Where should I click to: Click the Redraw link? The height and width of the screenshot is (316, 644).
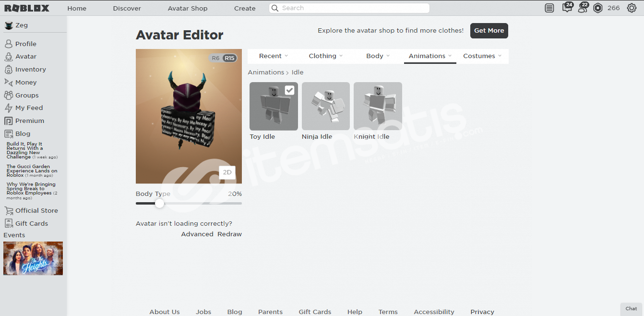(229, 234)
